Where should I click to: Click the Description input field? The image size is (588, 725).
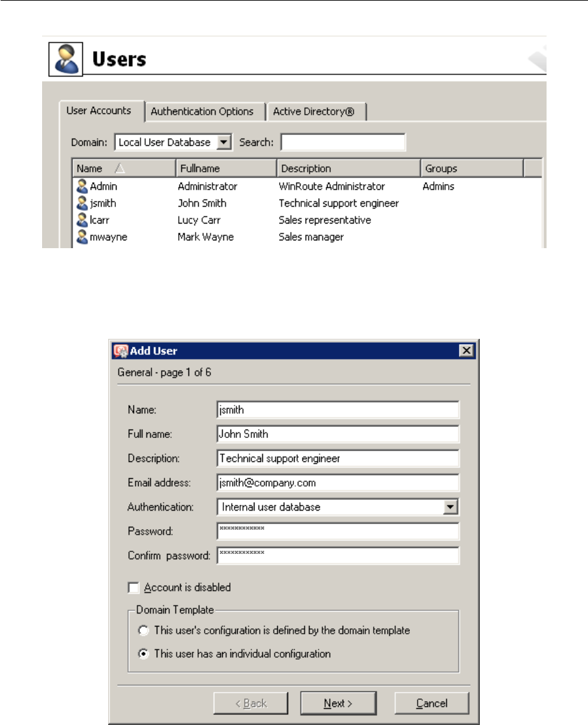(x=338, y=459)
